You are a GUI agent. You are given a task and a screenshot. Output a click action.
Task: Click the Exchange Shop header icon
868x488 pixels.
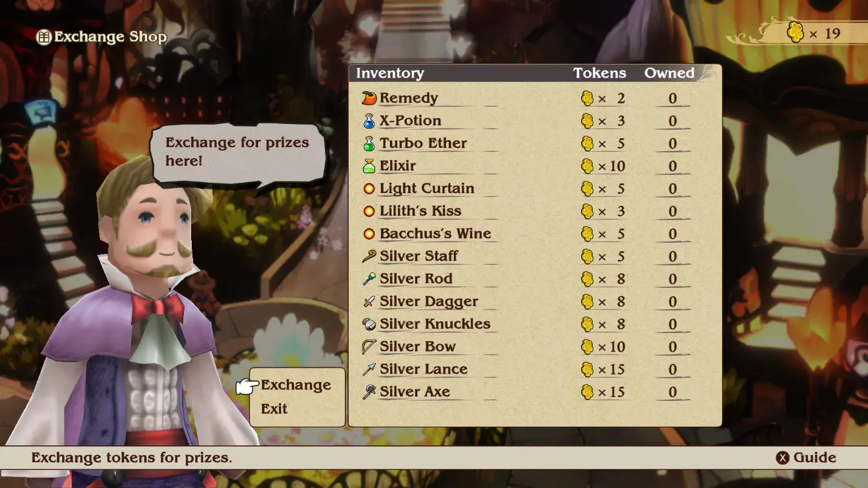click(x=44, y=37)
